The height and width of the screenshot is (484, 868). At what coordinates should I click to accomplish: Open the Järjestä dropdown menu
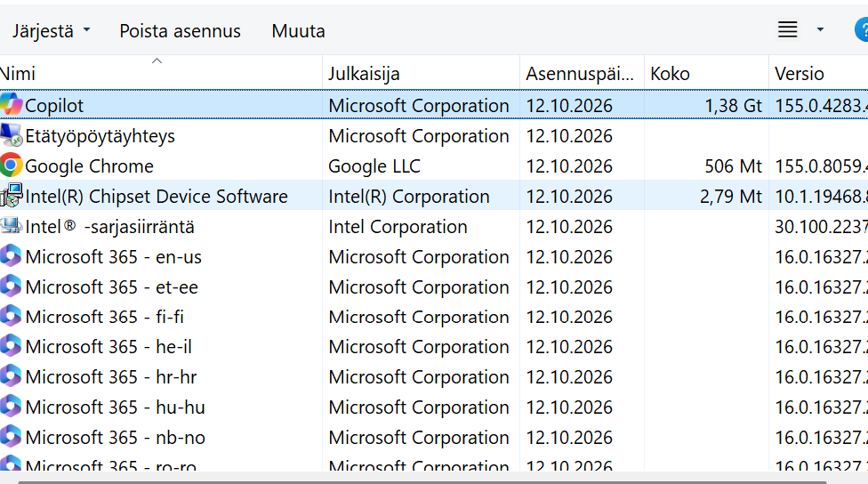[51, 31]
